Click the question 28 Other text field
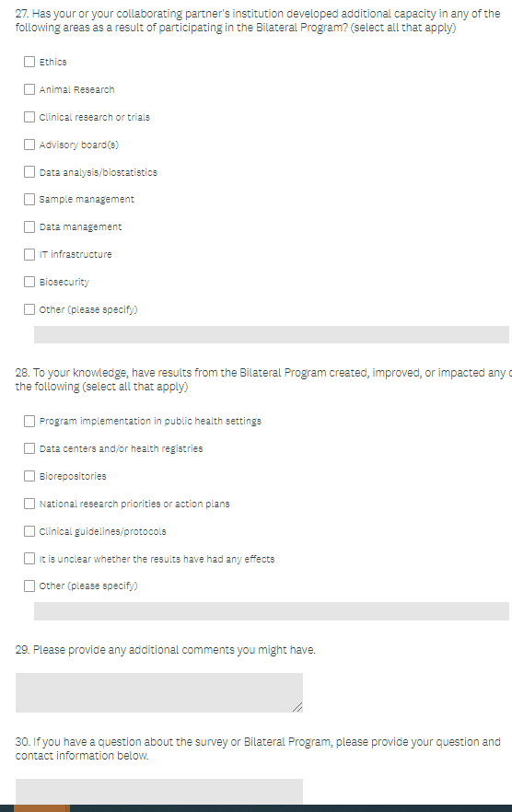 click(272, 611)
